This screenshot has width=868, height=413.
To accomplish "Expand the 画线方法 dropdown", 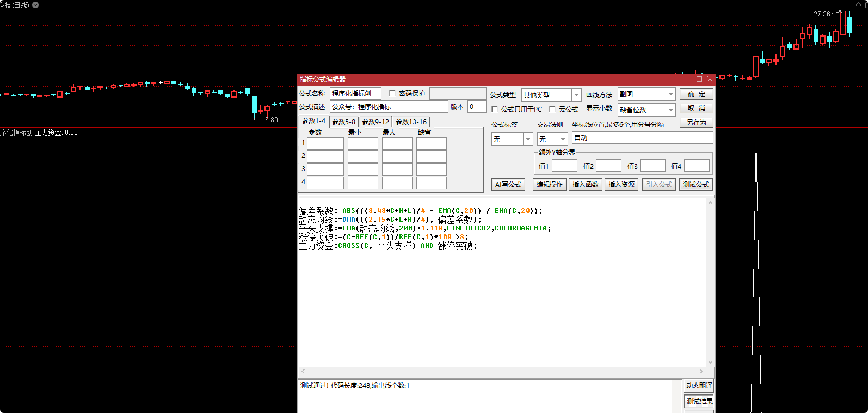I will click(670, 94).
